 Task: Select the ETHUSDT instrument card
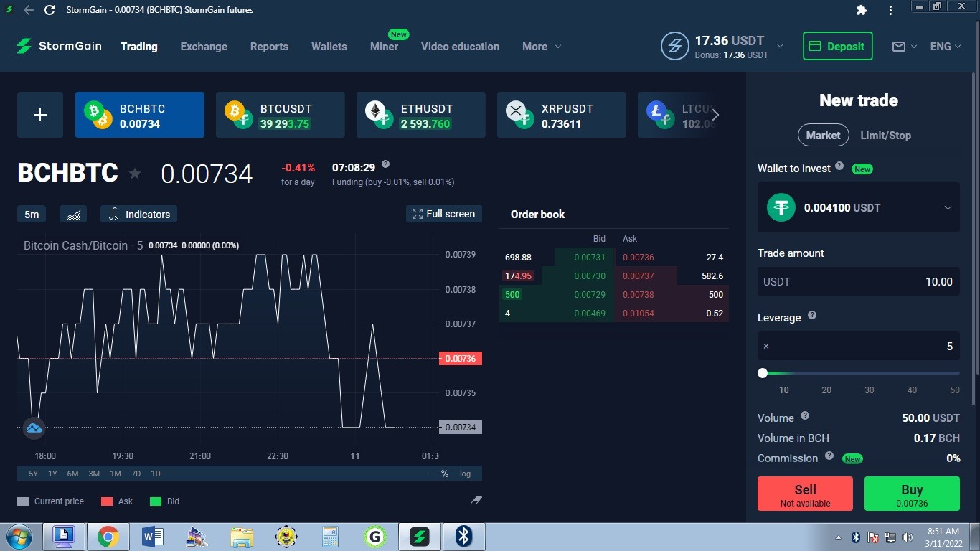tap(421, 115)
